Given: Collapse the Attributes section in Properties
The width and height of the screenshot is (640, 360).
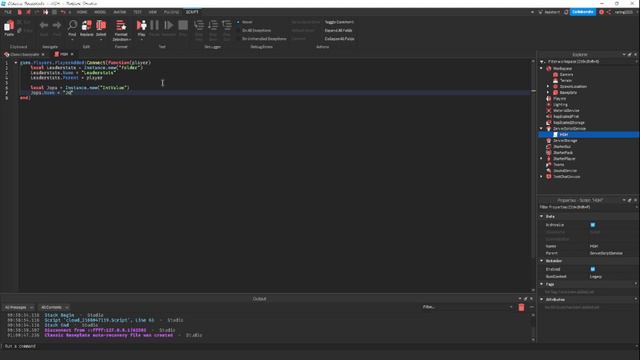Looking at the screenshot, I should pos(542,300).
